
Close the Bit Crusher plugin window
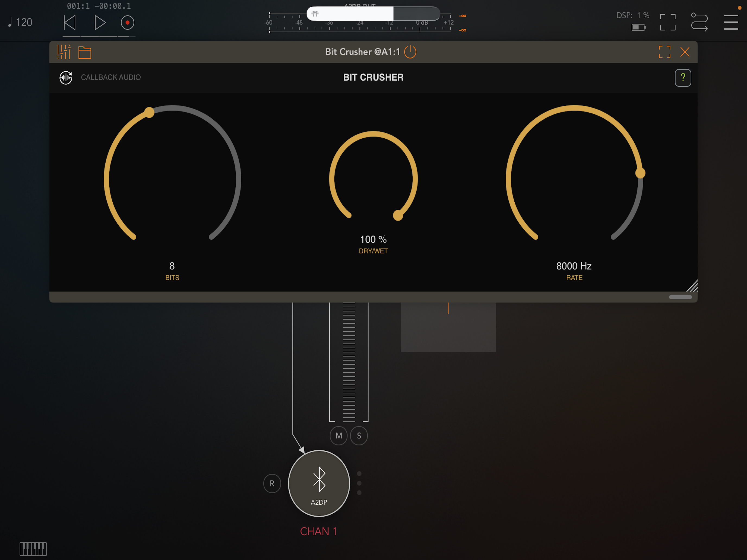(x=685, y=52)
